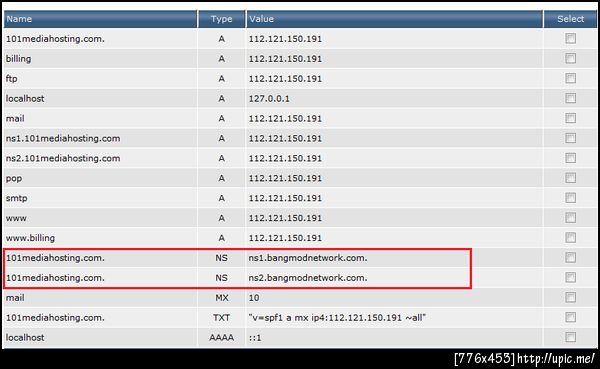Tick the checkbox for the TXT spf record
The height and width of the screenshot is (369, 600).
pos(571,317)
